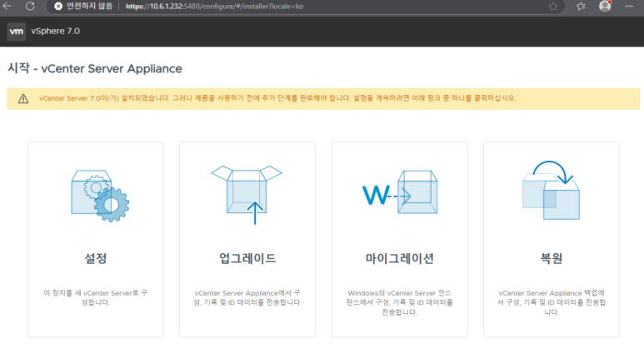
Task: Open the not-secure site info badge
Action: (x=84, y=6)
